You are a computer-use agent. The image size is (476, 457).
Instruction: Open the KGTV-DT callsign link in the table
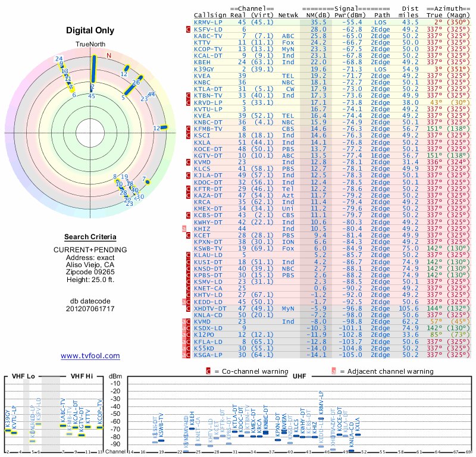208,156
